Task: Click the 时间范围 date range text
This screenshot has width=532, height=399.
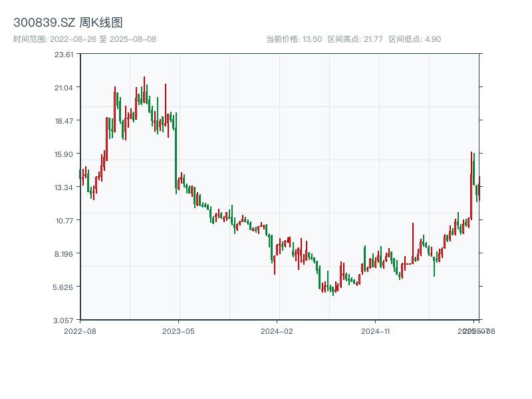Action: pyautogui.click(x=84, y=39)
